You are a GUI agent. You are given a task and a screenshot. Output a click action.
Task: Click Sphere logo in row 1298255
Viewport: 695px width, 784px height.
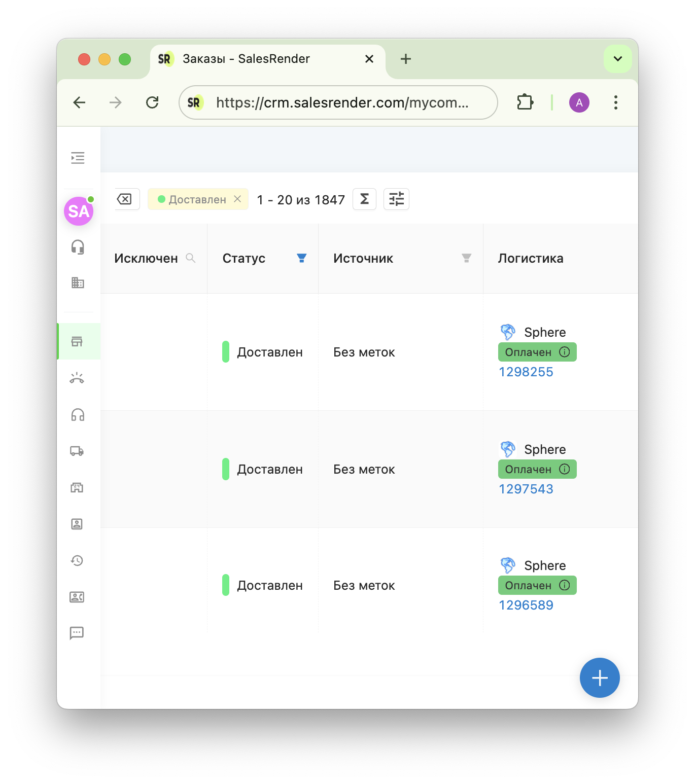[508, 332]
